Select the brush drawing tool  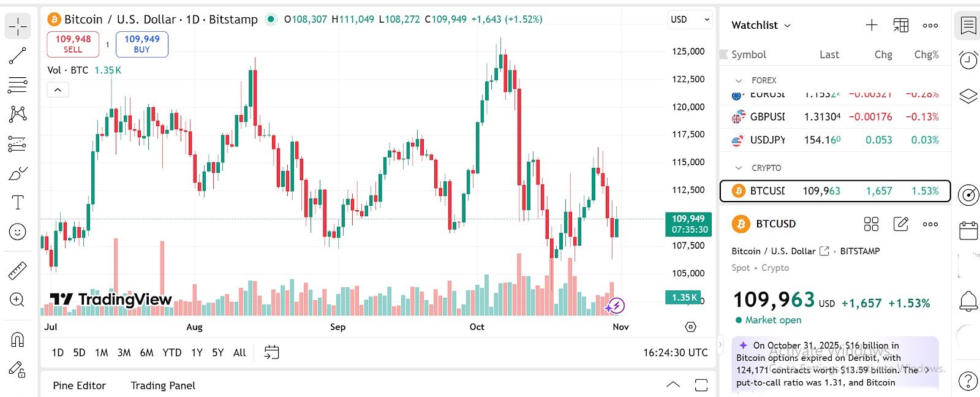tap(17, 173)
